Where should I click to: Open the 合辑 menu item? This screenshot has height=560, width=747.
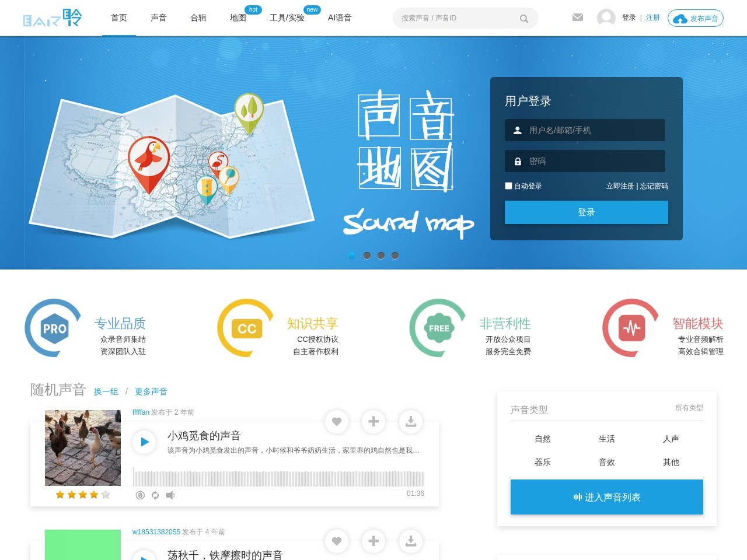coord(198,18)
